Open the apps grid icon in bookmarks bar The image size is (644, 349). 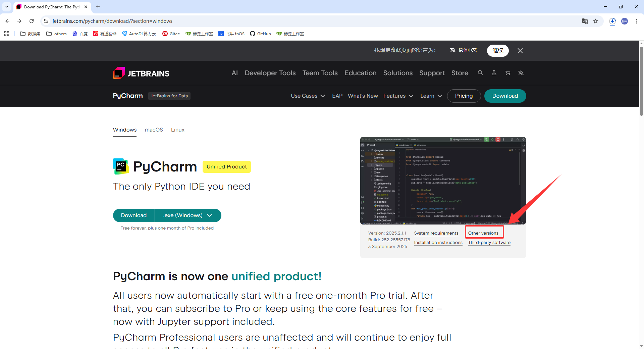pyautogui.click(x=7, y=34)
